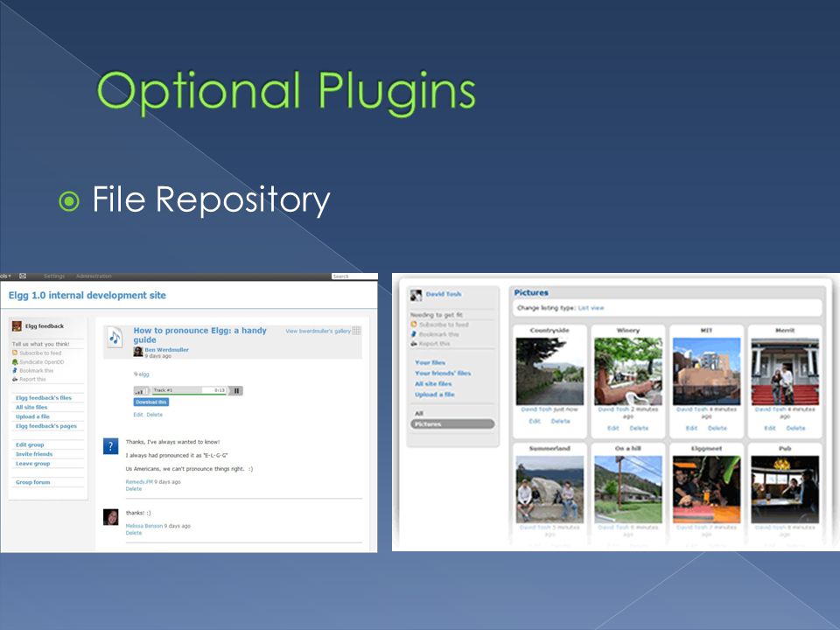The height and width of the screenshot is (630, 840).
Task: Choose Invite friends
Action: 34,454
